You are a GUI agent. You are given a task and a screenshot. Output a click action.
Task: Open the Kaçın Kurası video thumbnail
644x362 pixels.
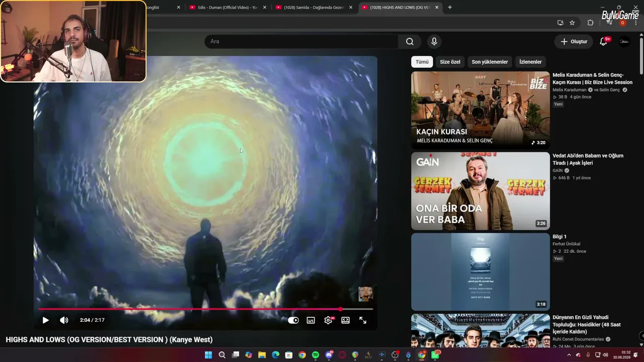click(x=480, y=110)
